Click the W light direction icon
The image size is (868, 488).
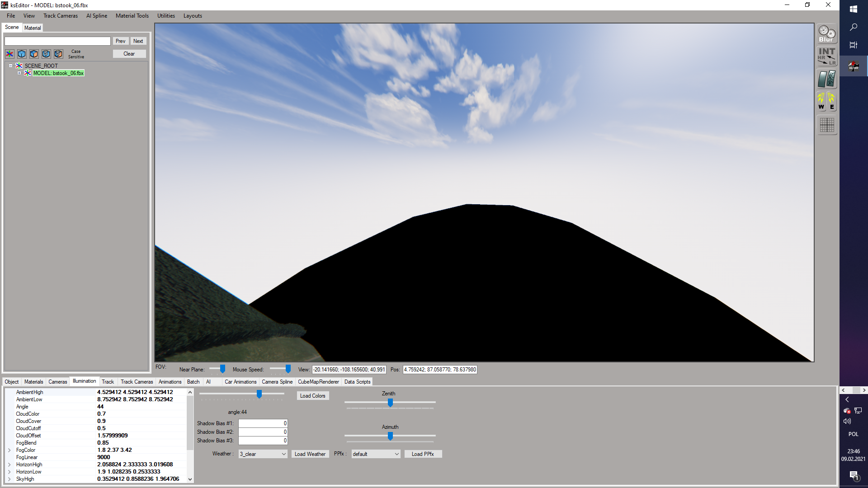tap(821, 101)
